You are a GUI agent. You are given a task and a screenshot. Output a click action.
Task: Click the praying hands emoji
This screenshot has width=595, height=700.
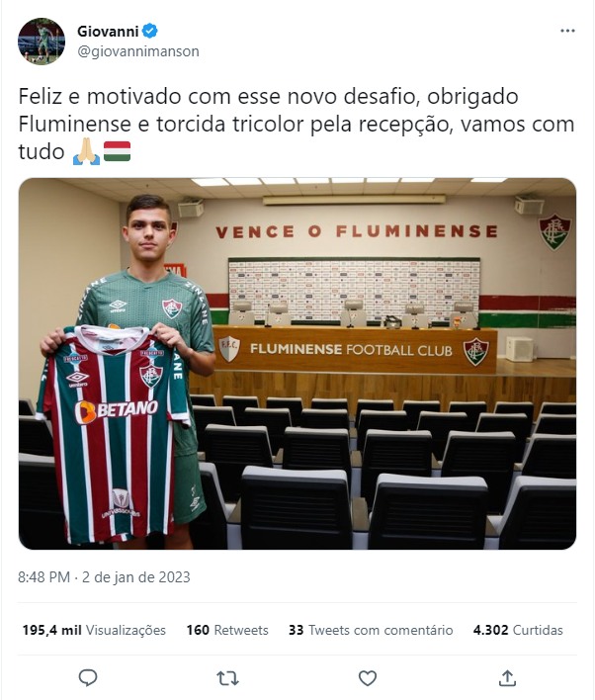[x=86, y=151]
